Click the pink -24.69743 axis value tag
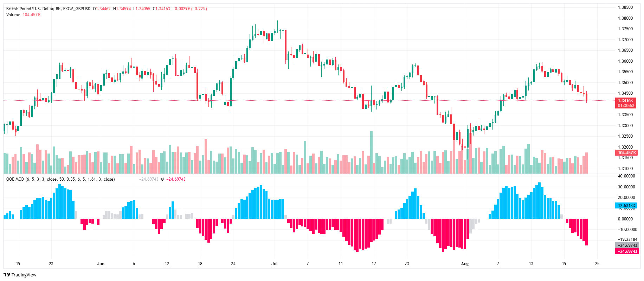This screenshot has width=644, height=281. pyautogui.click(x=627, y=251)
